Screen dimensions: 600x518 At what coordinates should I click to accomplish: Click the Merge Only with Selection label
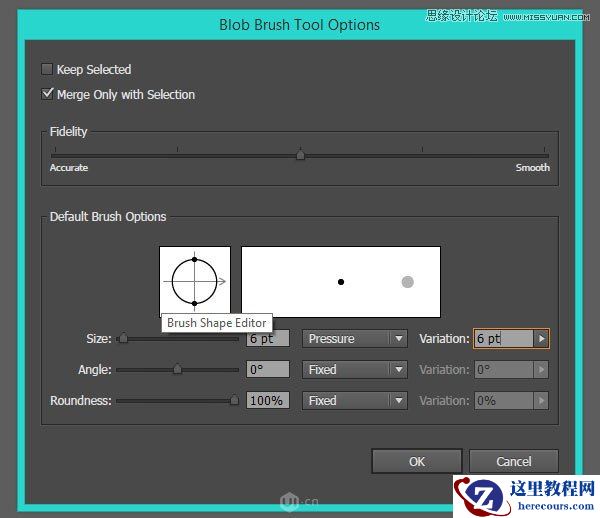[x=126, y=94]
